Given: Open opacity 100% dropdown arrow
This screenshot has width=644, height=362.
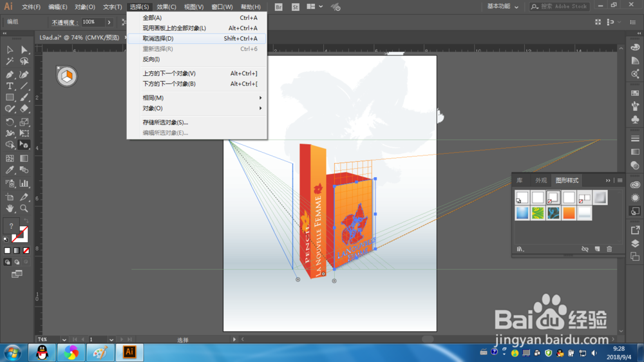Looking at the screenshot, I should click(109, 22).
